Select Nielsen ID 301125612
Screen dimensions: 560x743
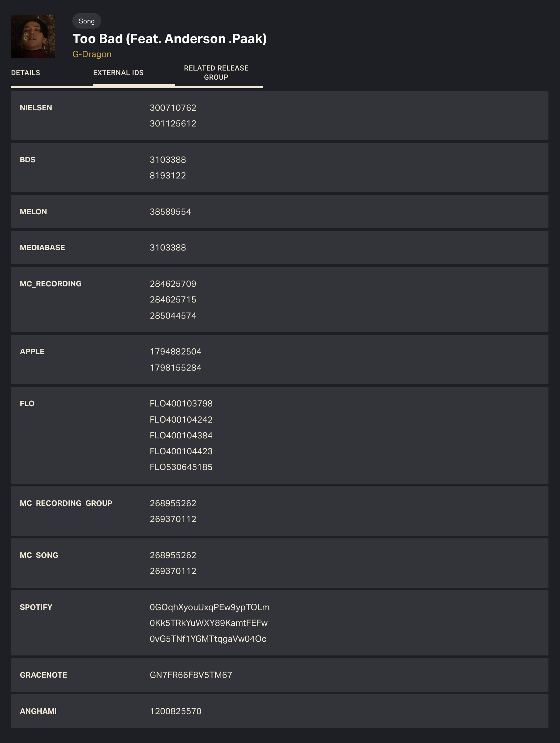(173, 124)
